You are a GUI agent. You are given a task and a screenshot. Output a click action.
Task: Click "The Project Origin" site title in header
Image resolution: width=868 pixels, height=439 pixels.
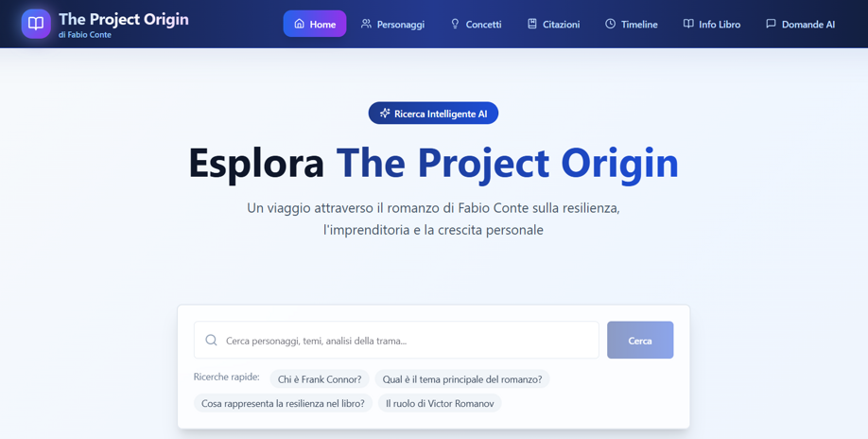[x=124, y=19]
